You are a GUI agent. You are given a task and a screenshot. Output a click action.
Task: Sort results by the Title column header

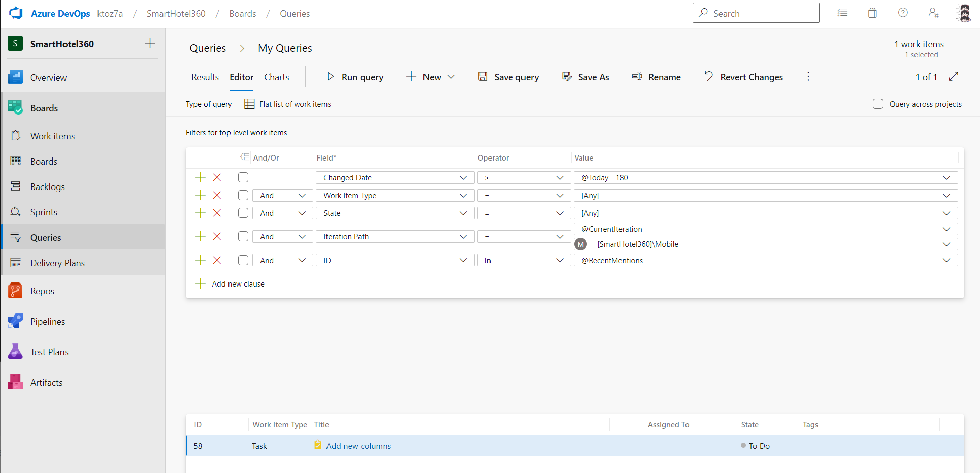321,424
